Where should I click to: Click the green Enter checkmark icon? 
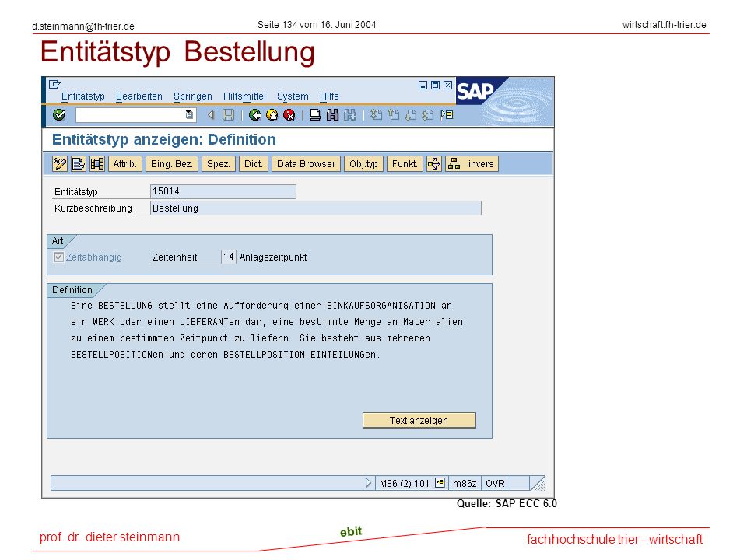pos(59,115)
